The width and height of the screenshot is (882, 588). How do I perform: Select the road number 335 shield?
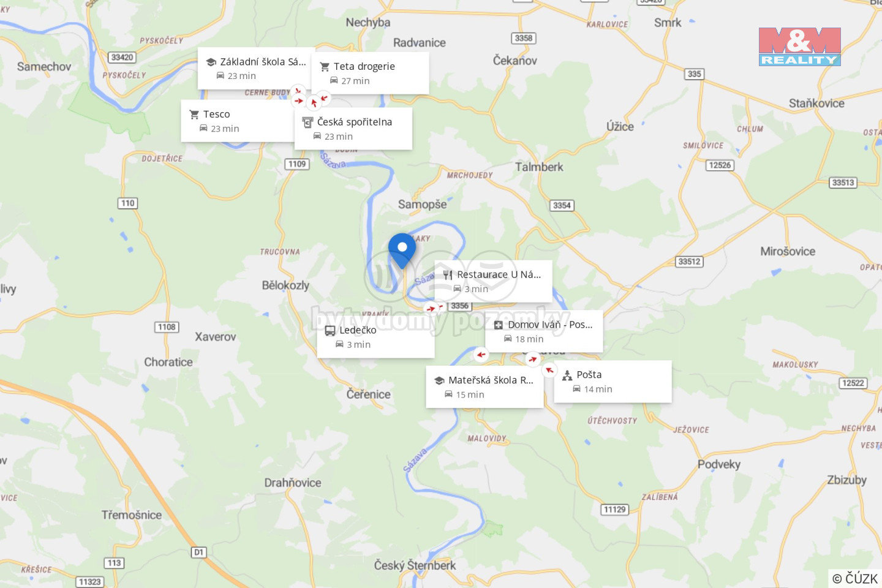point(694,74)
